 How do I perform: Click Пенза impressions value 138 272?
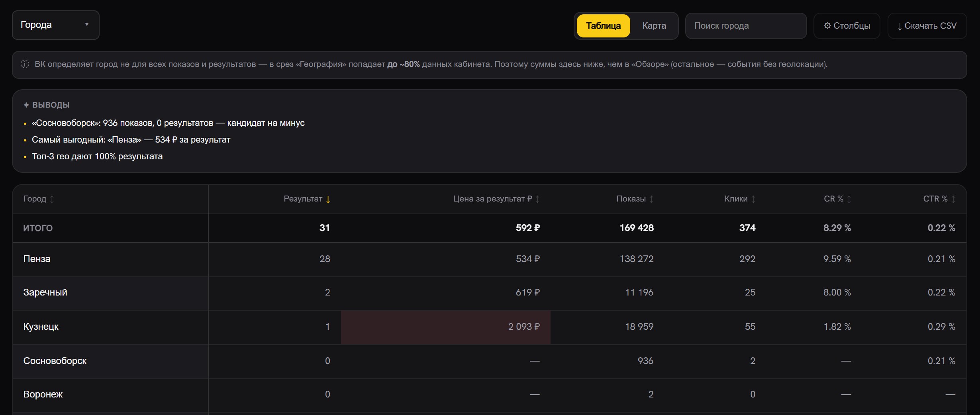pyautogui.click(x=637, y=259)
